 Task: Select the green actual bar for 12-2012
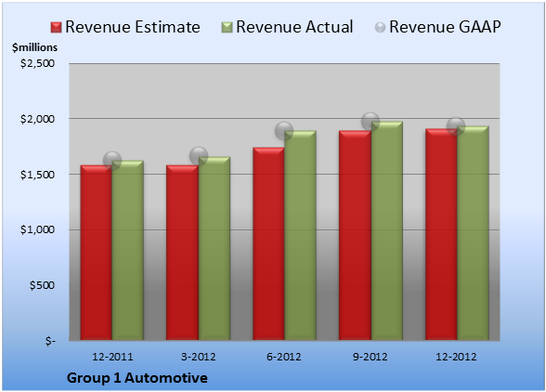474,233
